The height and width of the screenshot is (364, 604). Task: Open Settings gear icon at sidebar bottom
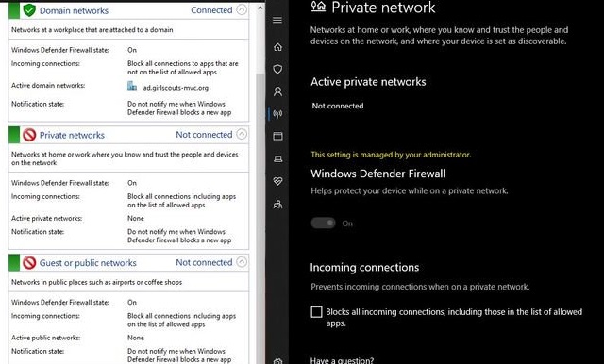point(277,361)
